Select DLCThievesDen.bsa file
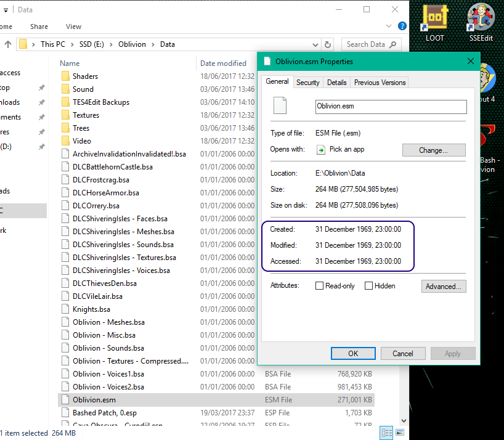 tap(105, 283)
